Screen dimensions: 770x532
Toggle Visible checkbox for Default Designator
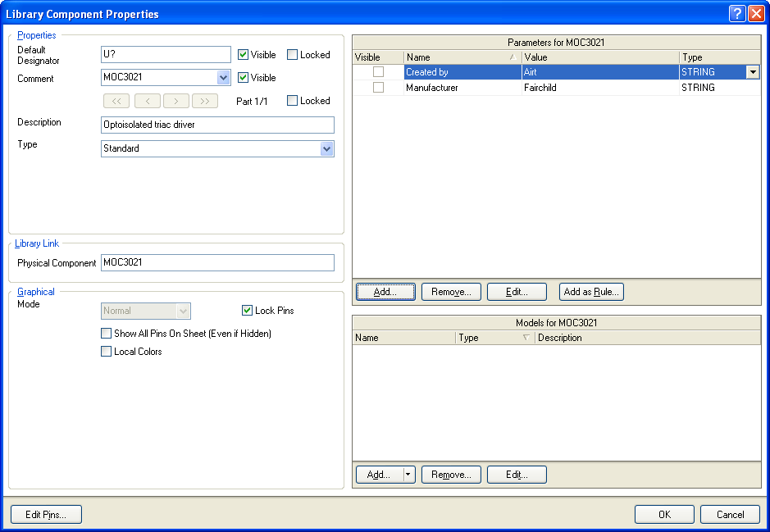[x=244, y=55]
